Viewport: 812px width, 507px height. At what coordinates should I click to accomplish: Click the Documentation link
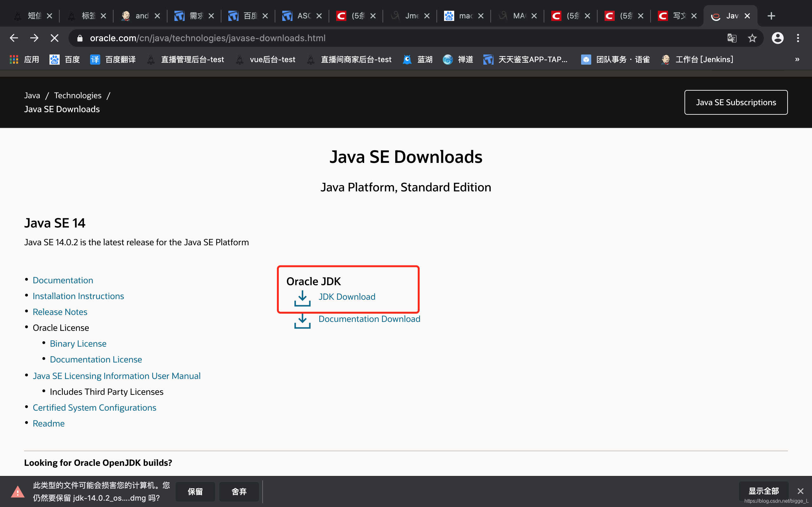pyautogui.click(x=62, y=280)
